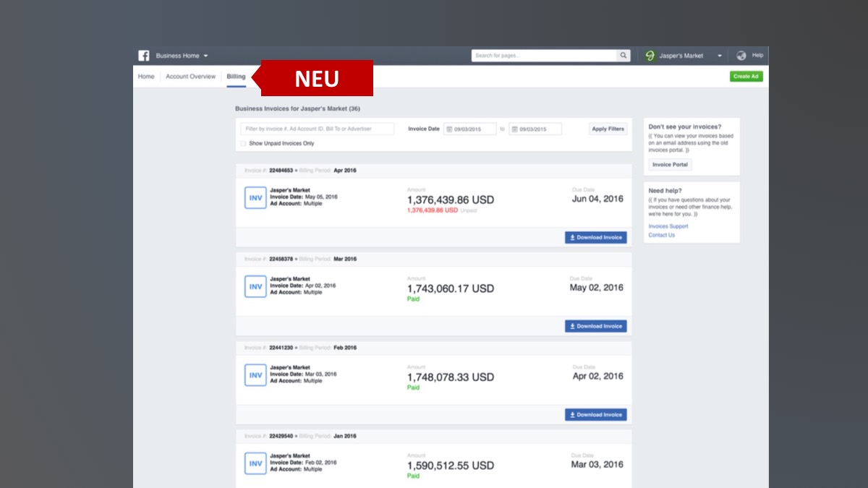Focus the invoice filter text field

click(x=317, y=129)
